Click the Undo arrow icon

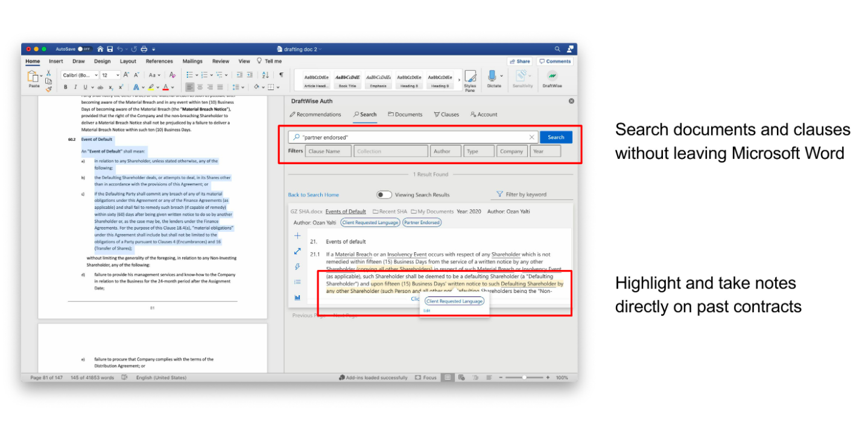pos(120,49)
